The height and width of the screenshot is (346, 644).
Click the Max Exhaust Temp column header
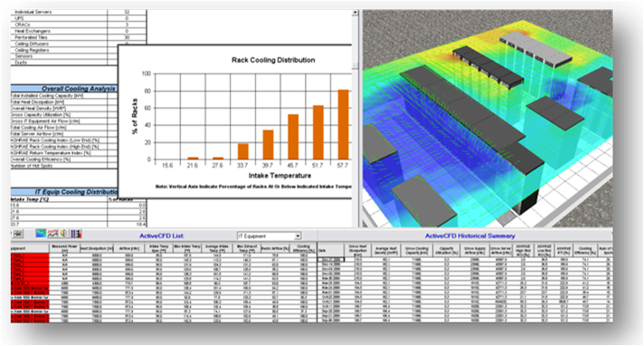point(247,248)
